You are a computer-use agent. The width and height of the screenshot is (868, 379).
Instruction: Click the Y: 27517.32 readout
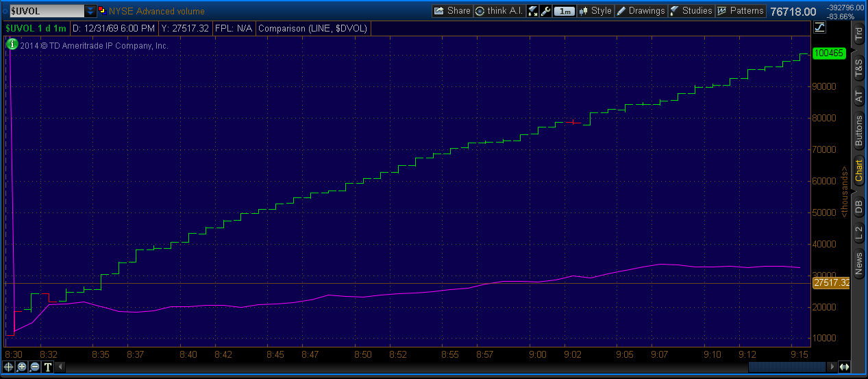pyautogui.click(x=186, y=29)
